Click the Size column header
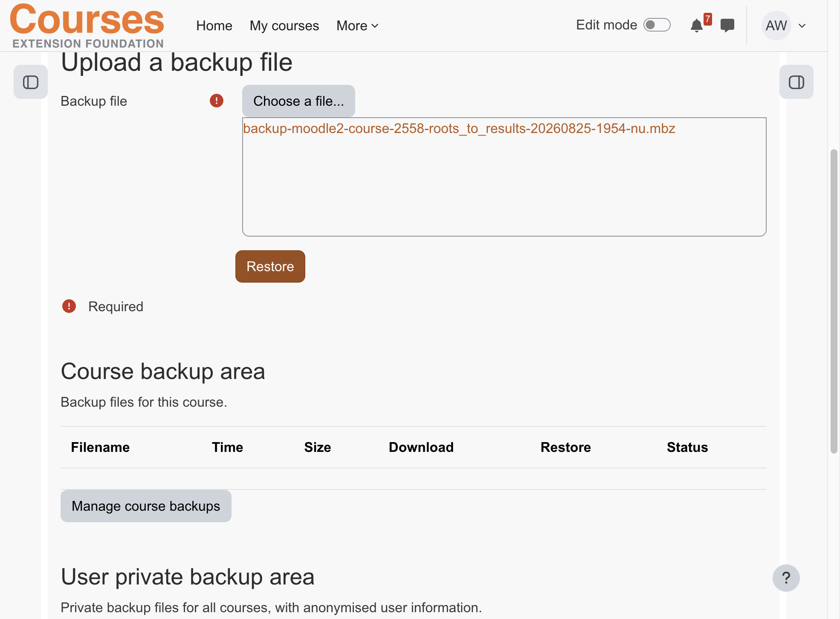 pyautogui.click(x=318, y=447)
